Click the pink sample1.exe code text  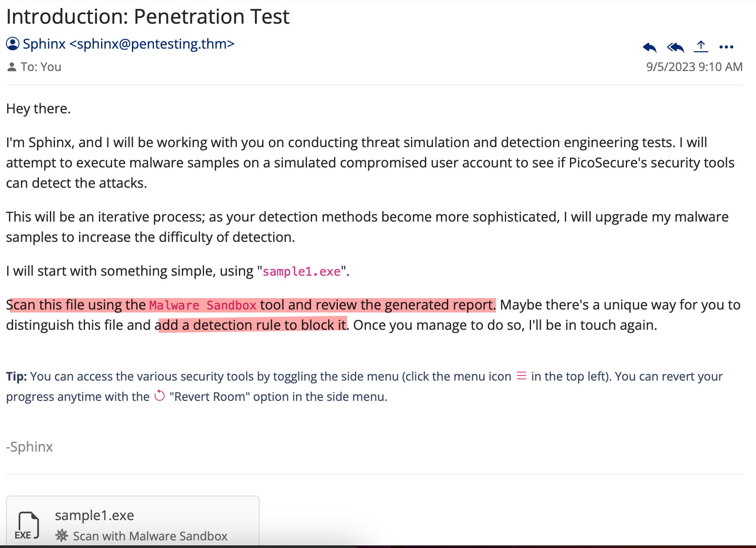point(301,271)
